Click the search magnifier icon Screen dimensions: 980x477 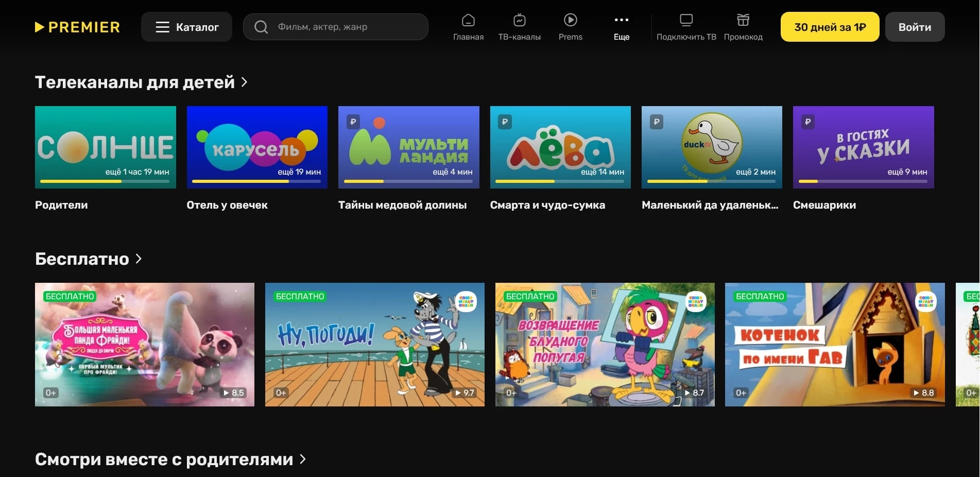click(261, 27)
